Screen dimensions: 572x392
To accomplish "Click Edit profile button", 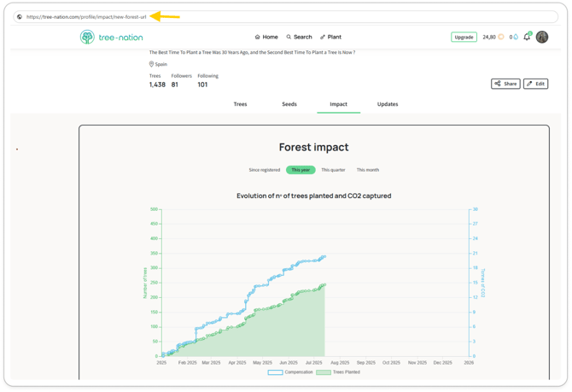I will pos(535,84).
